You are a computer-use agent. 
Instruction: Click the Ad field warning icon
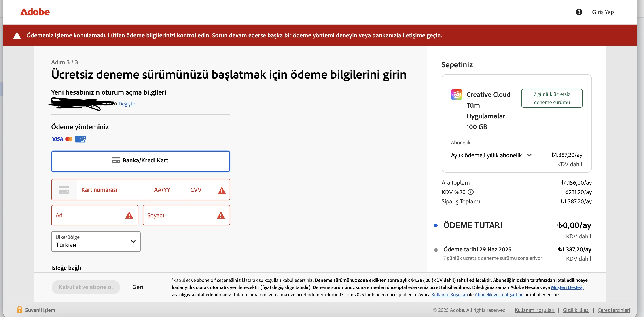coord(129,215)
